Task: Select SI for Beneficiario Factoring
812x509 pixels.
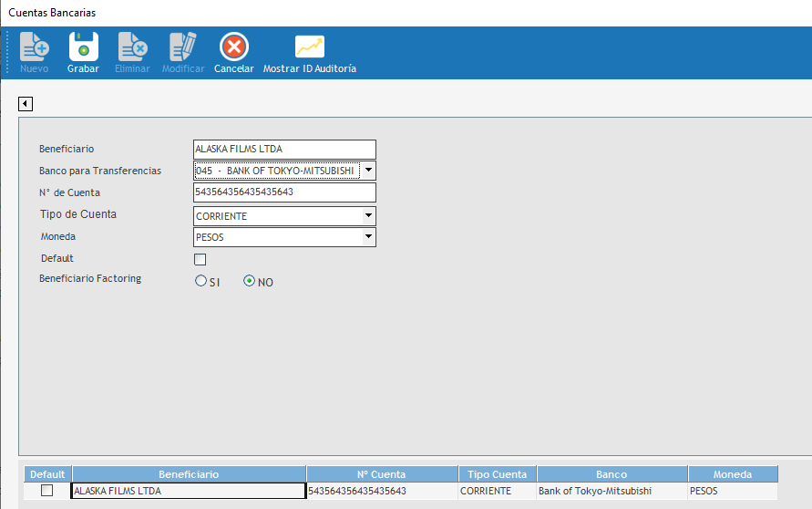Action: coord(201,282)
